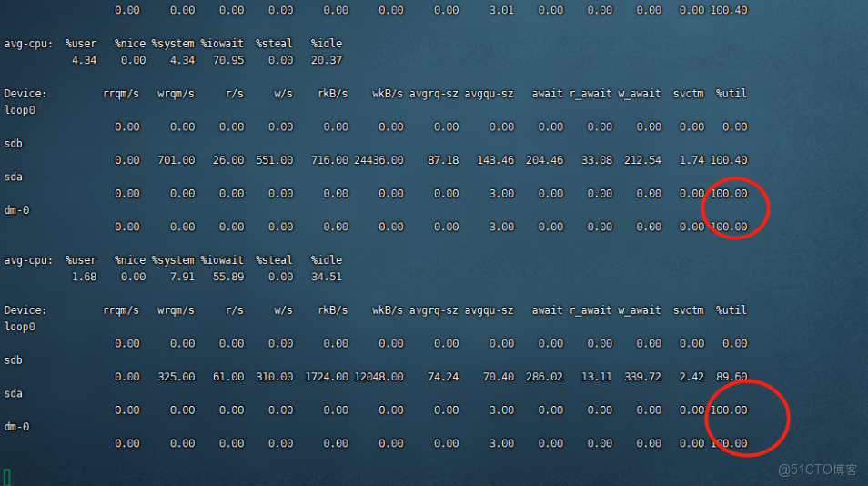Click sdb wkB/s value 12048.00
Screen dimensions: 868x486
click(x=378, y=377)
